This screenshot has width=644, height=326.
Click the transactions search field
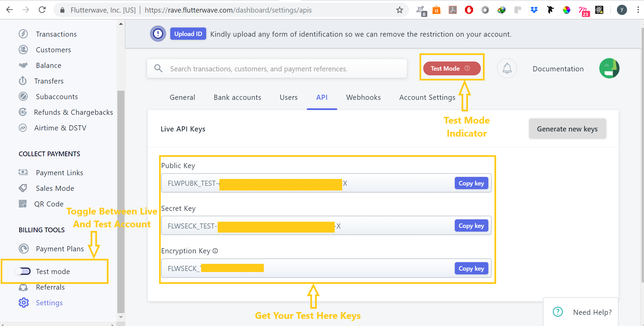tap(277, 69)
